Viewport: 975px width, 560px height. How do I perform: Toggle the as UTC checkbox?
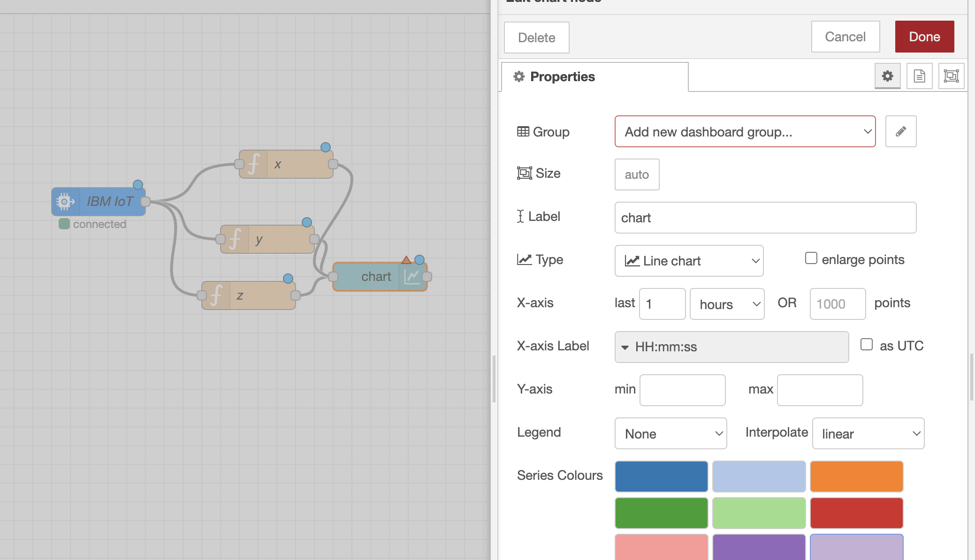point(866,345)
